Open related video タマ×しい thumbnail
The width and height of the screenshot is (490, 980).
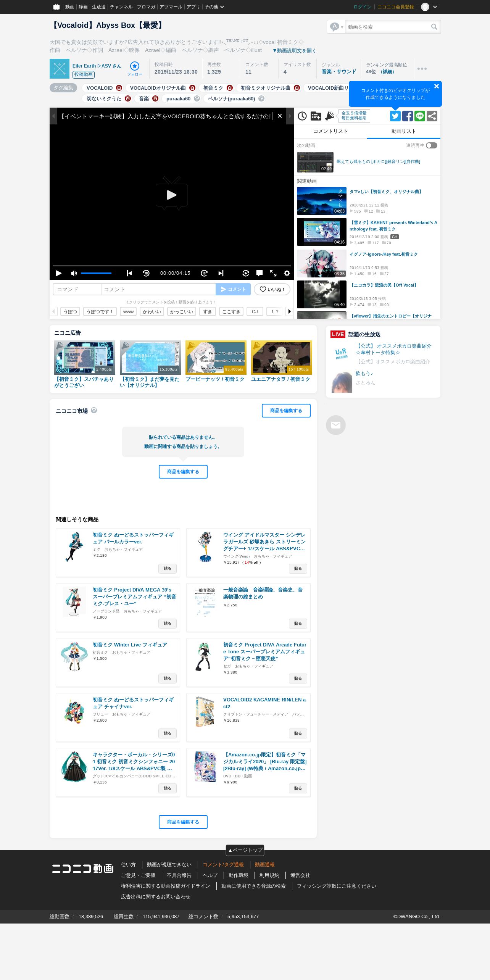click(x=322, y=201)
